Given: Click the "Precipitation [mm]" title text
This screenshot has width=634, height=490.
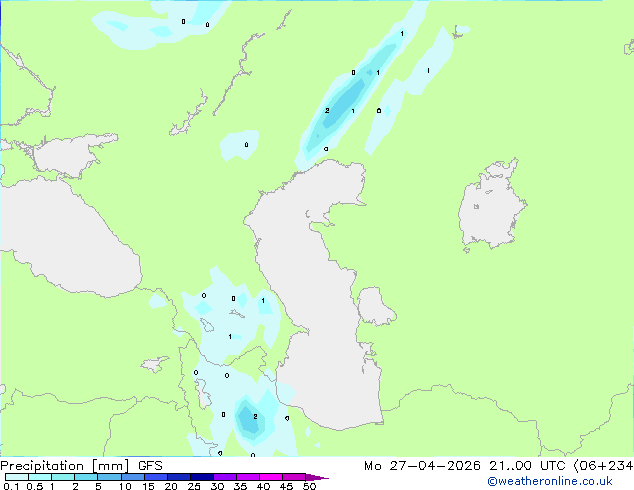Looking at the screenshot, I should (65, 466).
